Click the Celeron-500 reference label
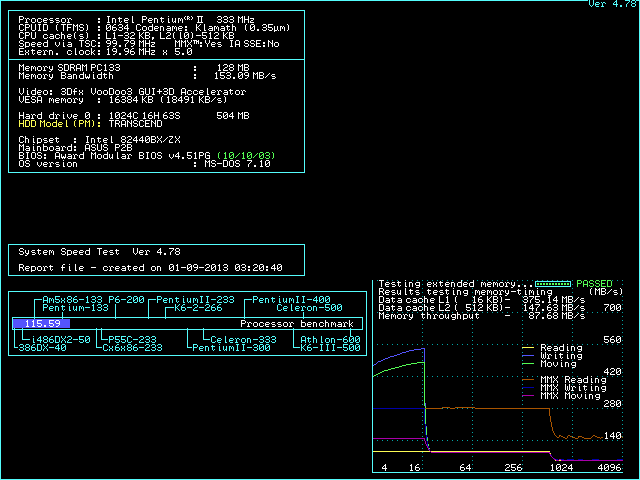 point(309,308)
